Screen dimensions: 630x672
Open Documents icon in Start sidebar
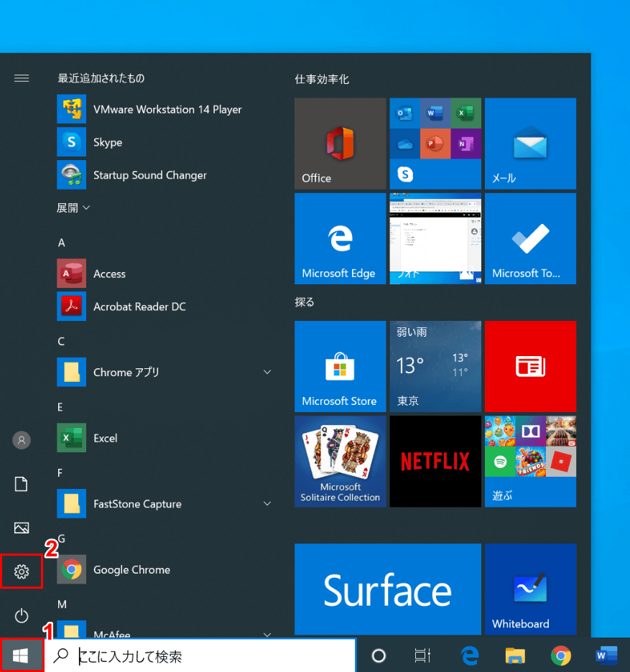pyautogui.click(x=22, y=484)
